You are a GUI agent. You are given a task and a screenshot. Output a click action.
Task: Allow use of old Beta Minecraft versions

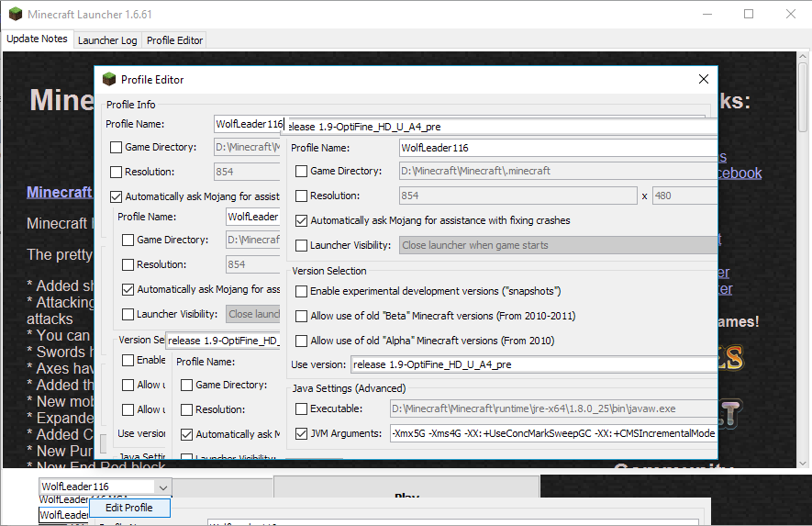point(302,316)
